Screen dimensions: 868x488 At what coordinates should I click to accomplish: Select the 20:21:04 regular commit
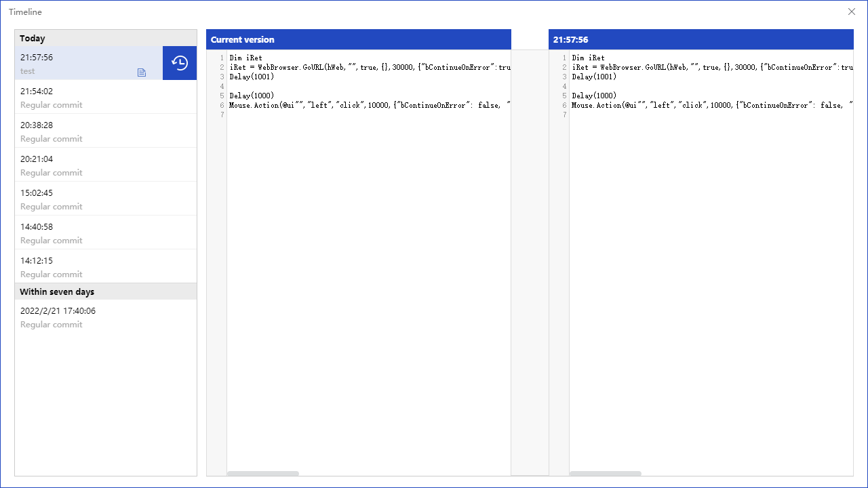point(106,165)
